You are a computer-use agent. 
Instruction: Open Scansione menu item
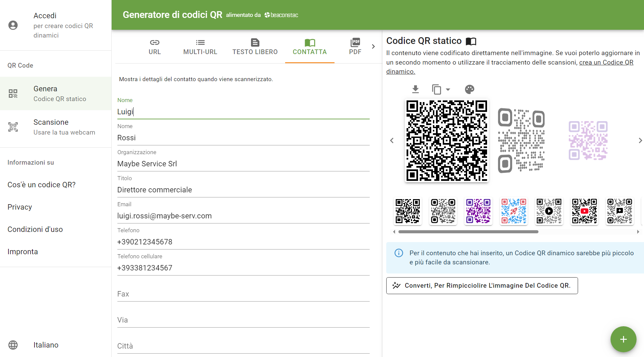pos(55,127)
